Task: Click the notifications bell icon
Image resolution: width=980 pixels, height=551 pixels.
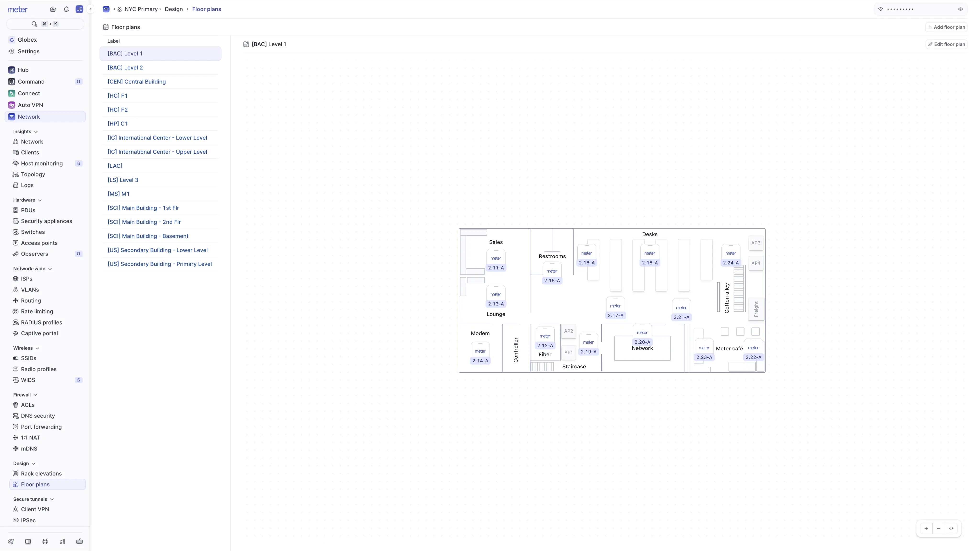Action: pos(66,9)
